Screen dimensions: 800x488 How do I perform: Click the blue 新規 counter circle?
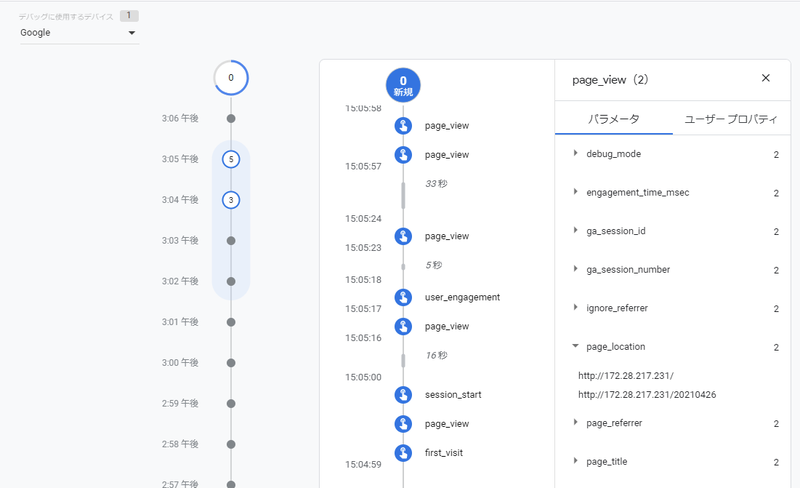403,84
